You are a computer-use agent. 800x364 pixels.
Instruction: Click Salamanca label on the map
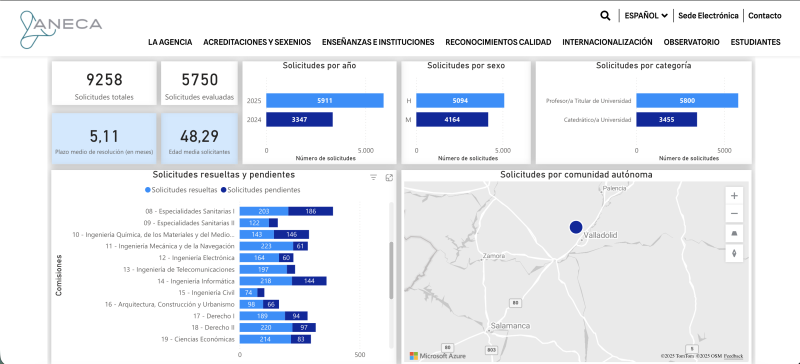pos(510,326)
